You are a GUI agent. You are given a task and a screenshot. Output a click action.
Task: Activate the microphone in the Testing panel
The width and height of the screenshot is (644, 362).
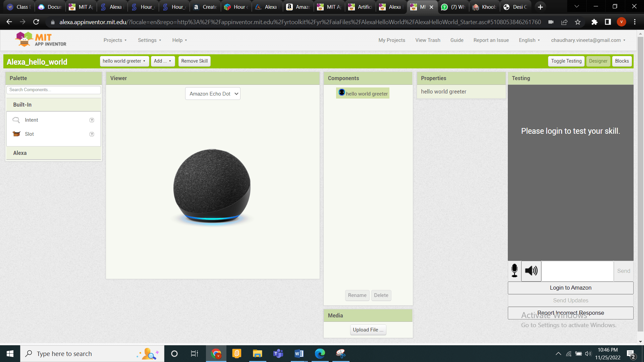coord(514,271)
